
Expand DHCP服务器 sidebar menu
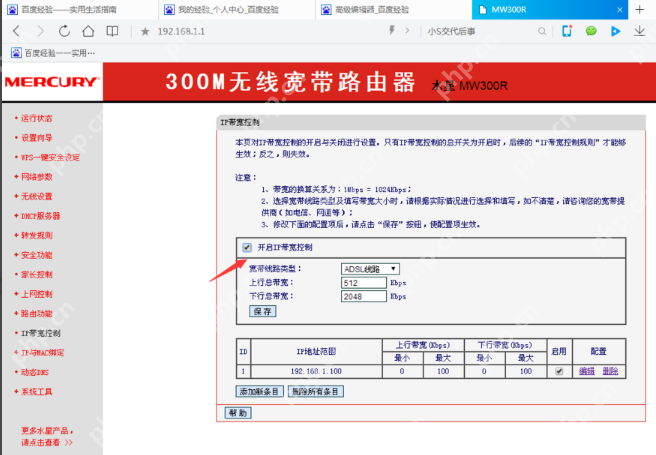[x=41, y=216]
